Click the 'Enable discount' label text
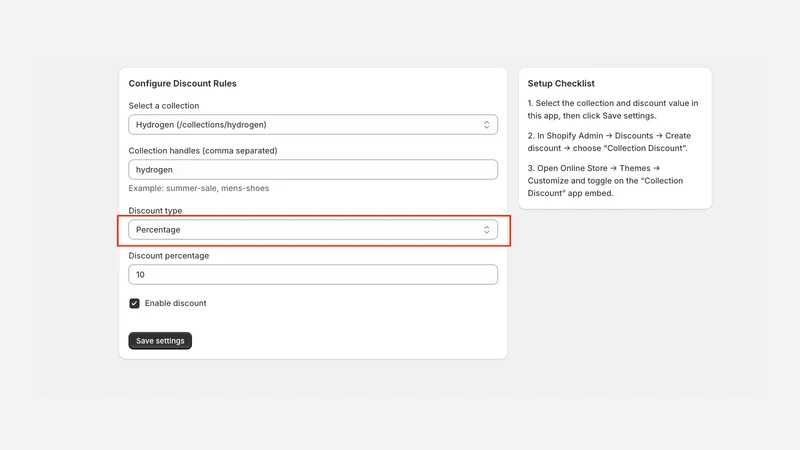The height and width of the screenshot is (450, 800). click(x=176, y=303)
